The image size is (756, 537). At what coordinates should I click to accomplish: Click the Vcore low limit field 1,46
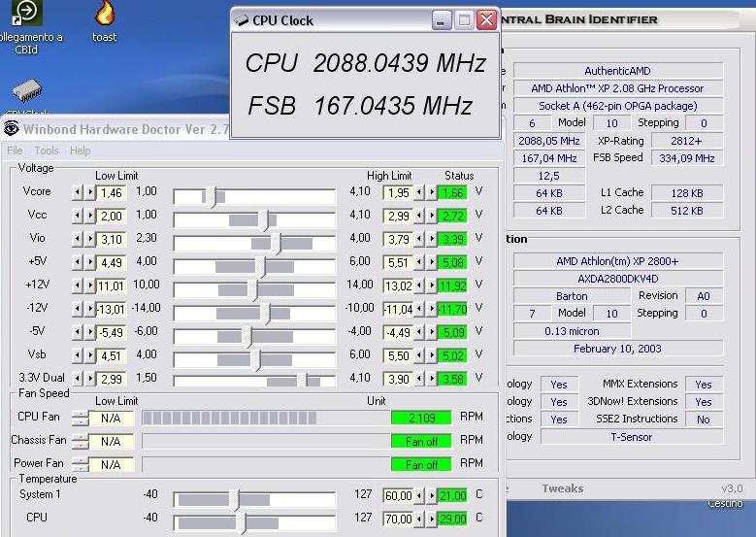pyautogui.click(x=111, y=192)
